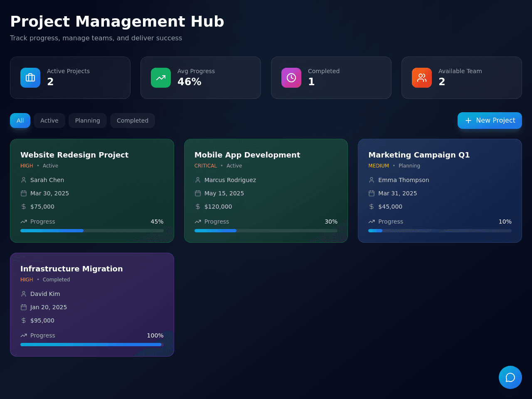
Task: Click the MEDIUM priority label
Action: coord(379,166)
